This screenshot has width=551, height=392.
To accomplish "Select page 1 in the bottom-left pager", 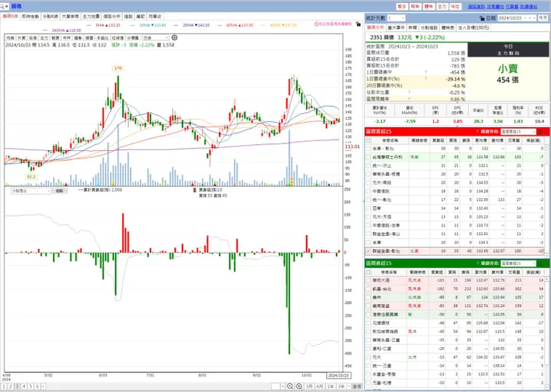I will pos(4,386).
